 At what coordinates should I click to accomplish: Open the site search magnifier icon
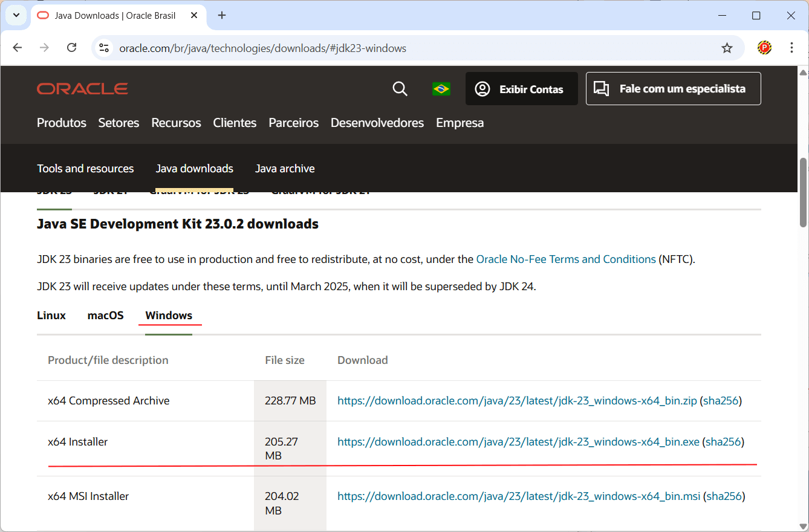400,89
